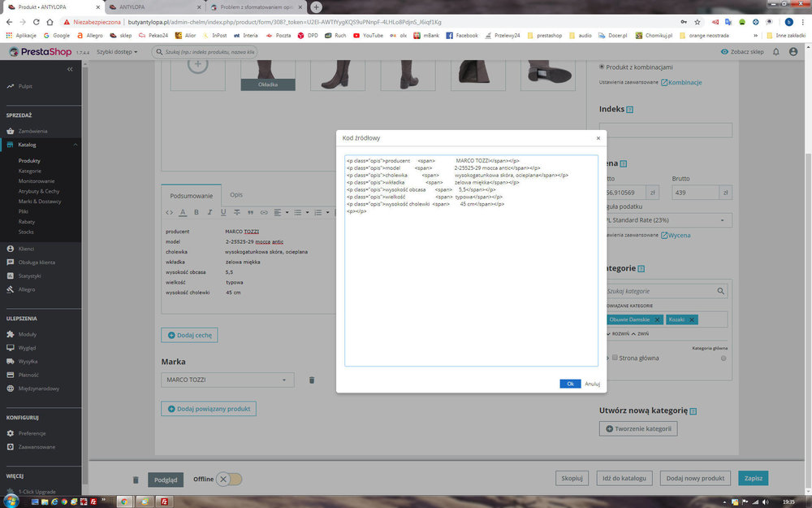The height and width of the screenshot is (508, 812).
Task: Open Windows Start button
Action: click(11, 501)
